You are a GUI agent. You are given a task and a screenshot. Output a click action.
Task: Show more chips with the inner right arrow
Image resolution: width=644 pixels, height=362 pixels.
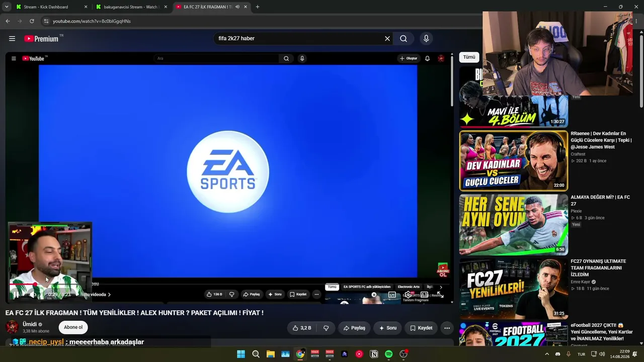(441, 287)
